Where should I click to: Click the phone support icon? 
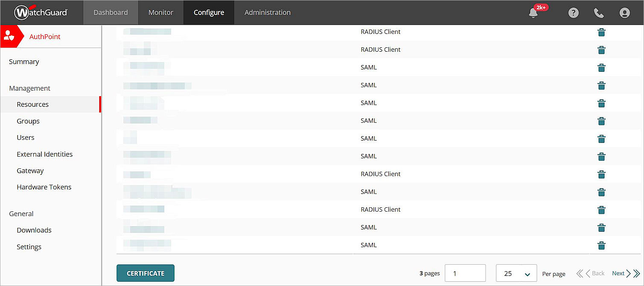click(x=599, y=13)
